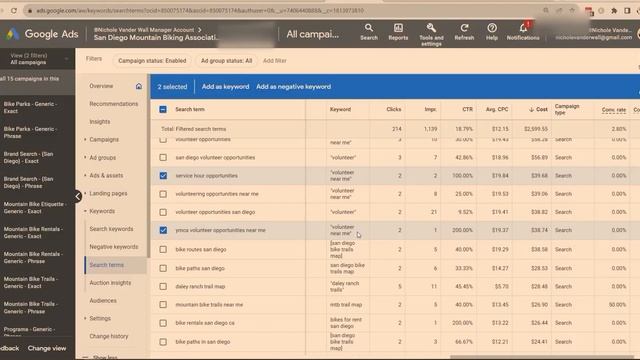Click Ad group status: All chip

click(226, 61)
